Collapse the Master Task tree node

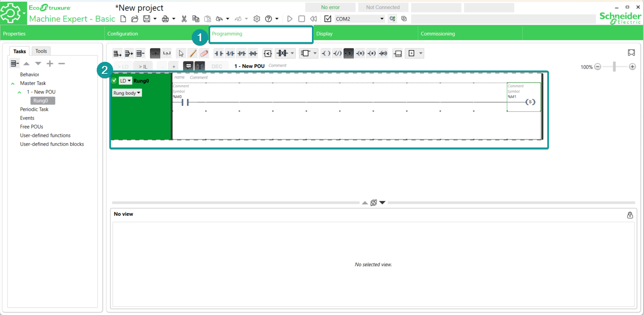pos(13,83)
